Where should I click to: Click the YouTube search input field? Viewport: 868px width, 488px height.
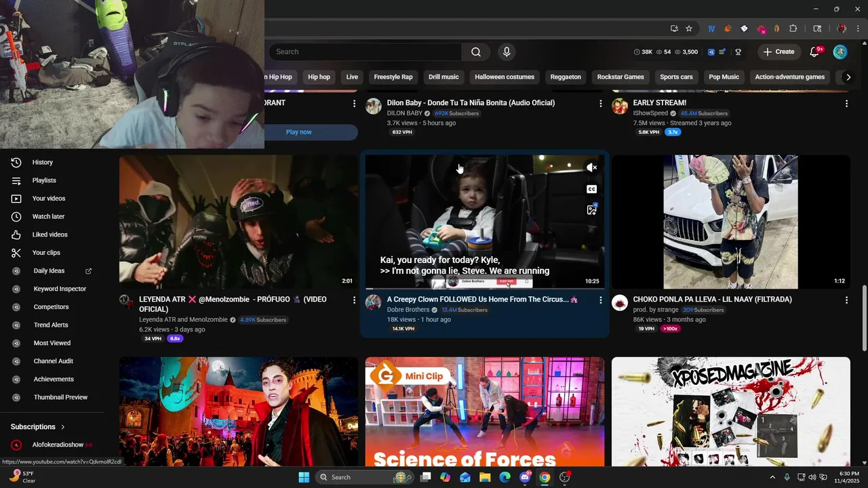(366, 52)
